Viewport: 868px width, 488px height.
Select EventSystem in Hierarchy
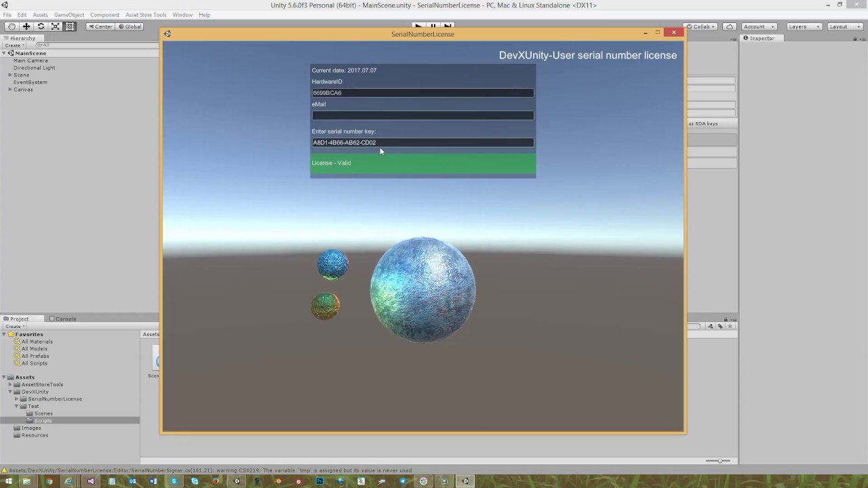coord(30,82)
